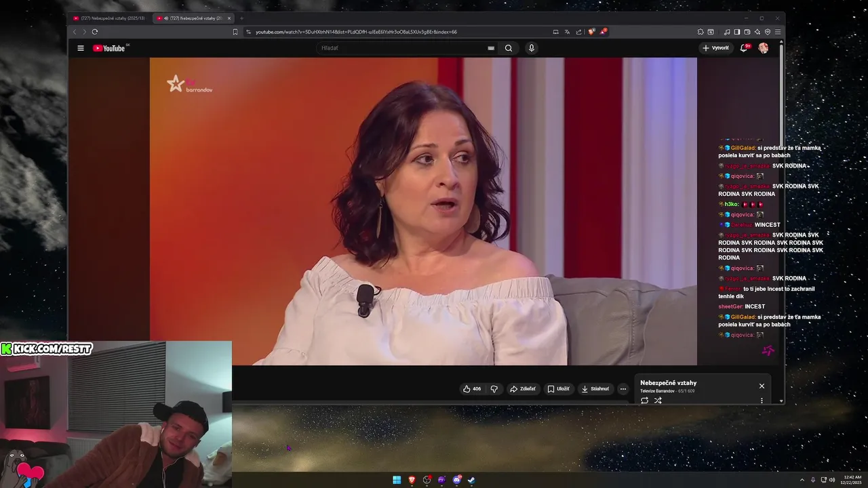Click GillGalad's first chat message at top
The width and height of the screenshot is (868, 488).
click(x=770, y=151)
